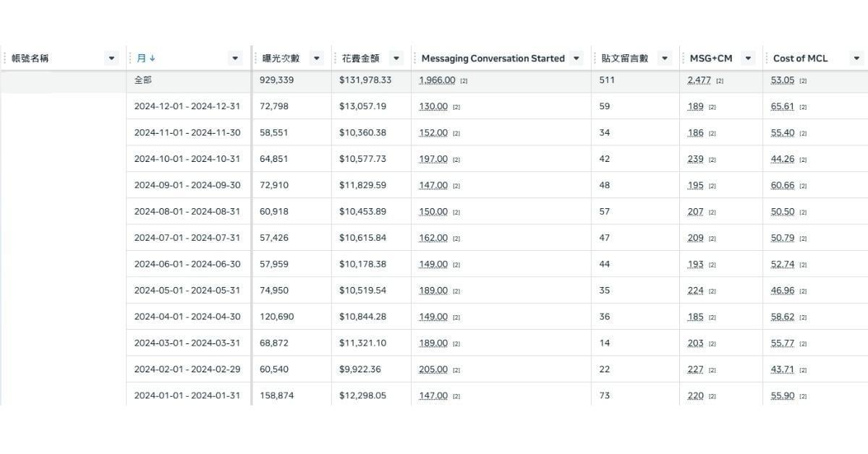Open Messaging Conversation Started column dropdown arrow
The width and height of the screenshot is (868, 454).
click(576, 59)
